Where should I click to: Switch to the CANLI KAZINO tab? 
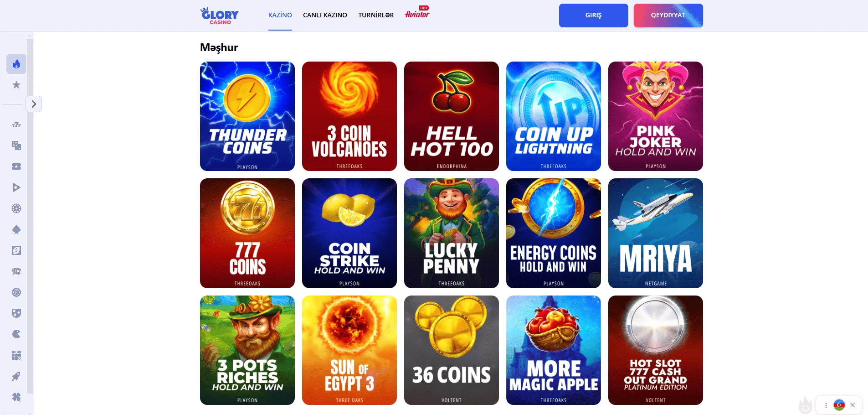click(325, 15)
